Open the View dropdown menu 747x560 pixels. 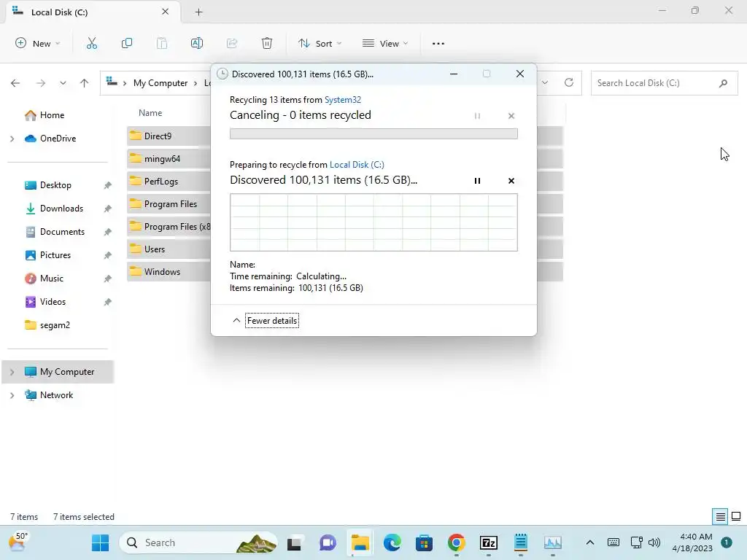click(385, 43)
